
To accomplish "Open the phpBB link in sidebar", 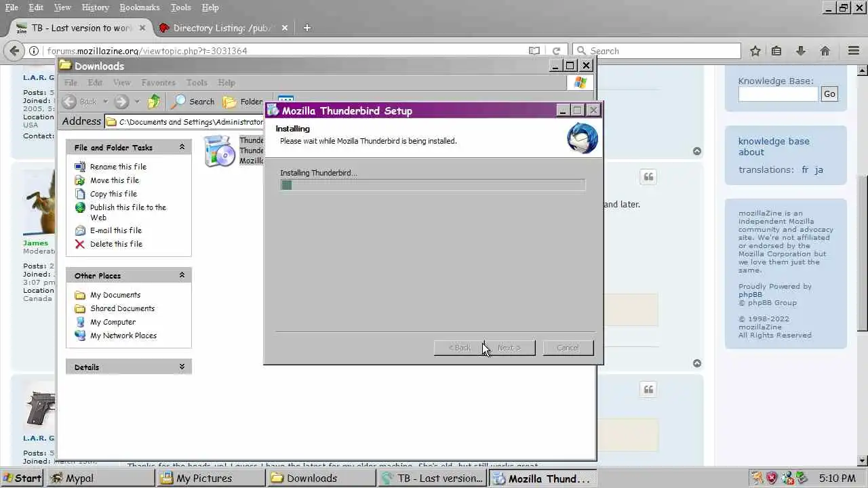I will pos(750,295).
